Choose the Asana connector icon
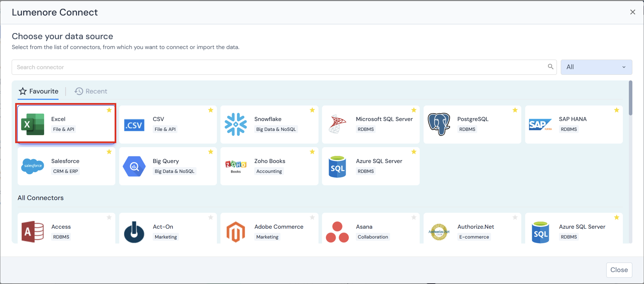 [337, 232]
